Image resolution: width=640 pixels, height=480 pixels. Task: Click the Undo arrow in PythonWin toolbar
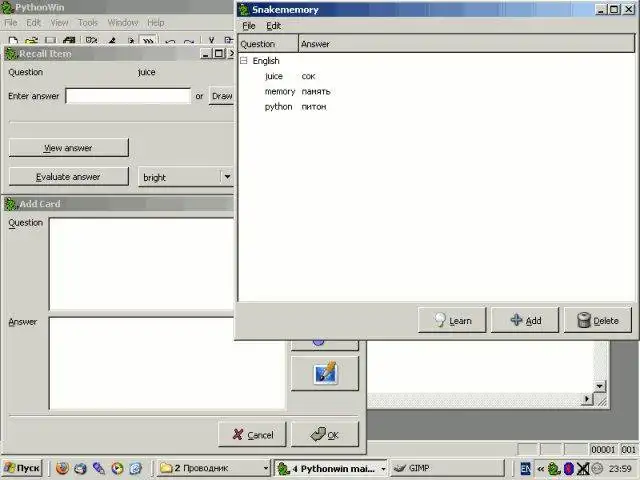coord(171,42)
